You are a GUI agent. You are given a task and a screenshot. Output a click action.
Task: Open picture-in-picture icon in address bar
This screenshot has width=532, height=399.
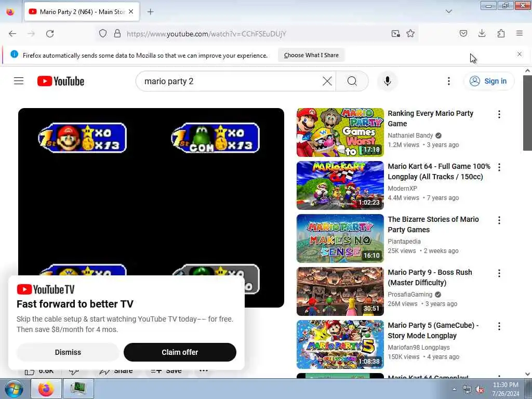coord(395,33)
